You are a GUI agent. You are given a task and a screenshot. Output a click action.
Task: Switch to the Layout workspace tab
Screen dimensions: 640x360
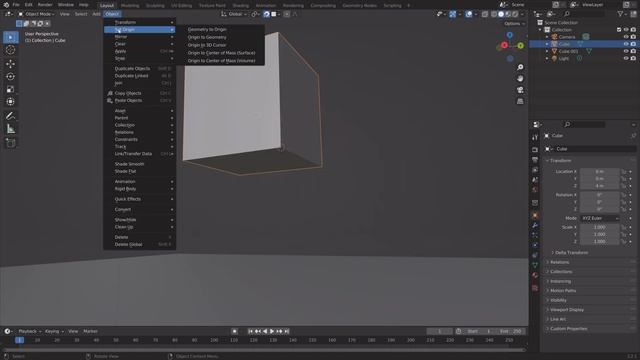[x=107, y=5]
